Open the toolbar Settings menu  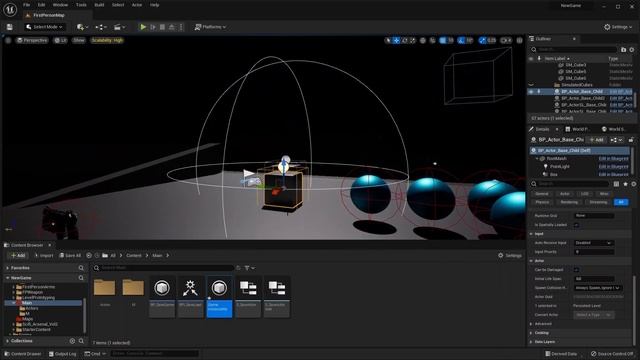[618, 27]
